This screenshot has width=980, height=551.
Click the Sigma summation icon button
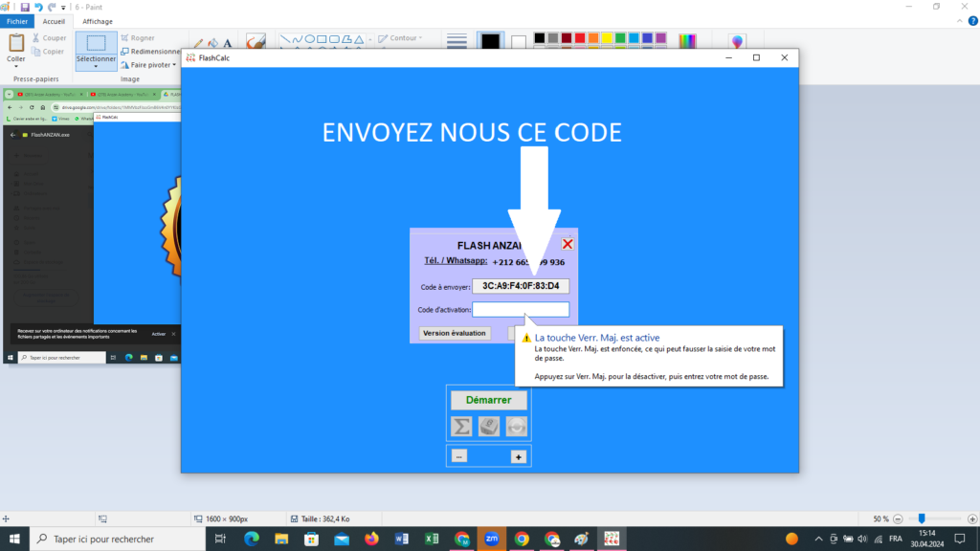point(461,427)
